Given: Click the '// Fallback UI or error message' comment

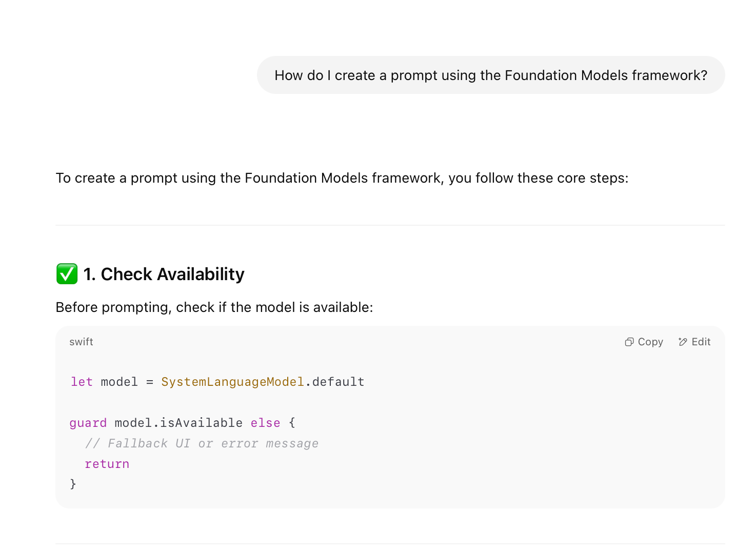Looking at the screenshot, I should coord(202,443).
